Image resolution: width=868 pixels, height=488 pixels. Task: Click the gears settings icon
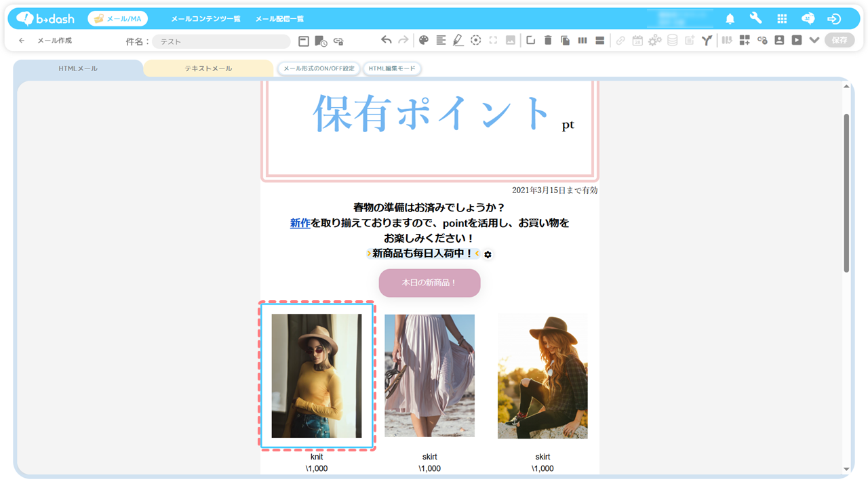(654, 41)
